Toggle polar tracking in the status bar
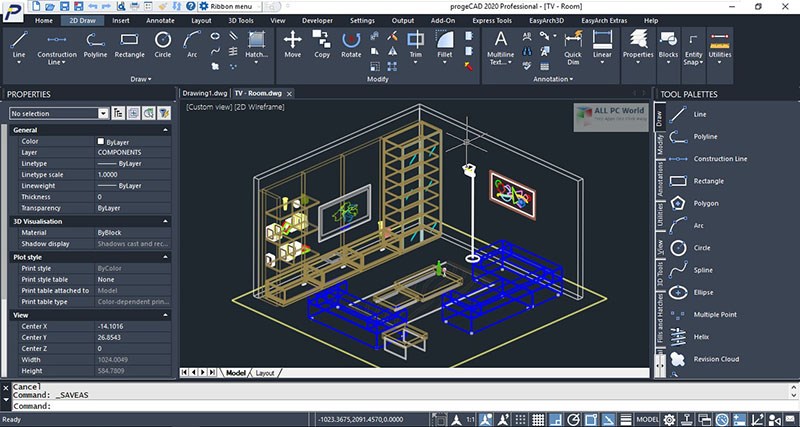800x427 pixels. pos(573,420)
